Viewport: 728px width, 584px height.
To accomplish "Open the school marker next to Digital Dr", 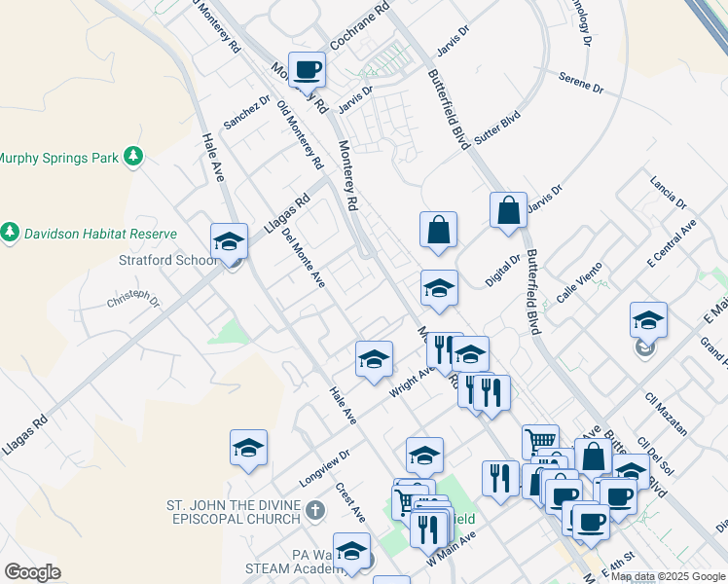I will pyautogui.click(x=439, y=289).
